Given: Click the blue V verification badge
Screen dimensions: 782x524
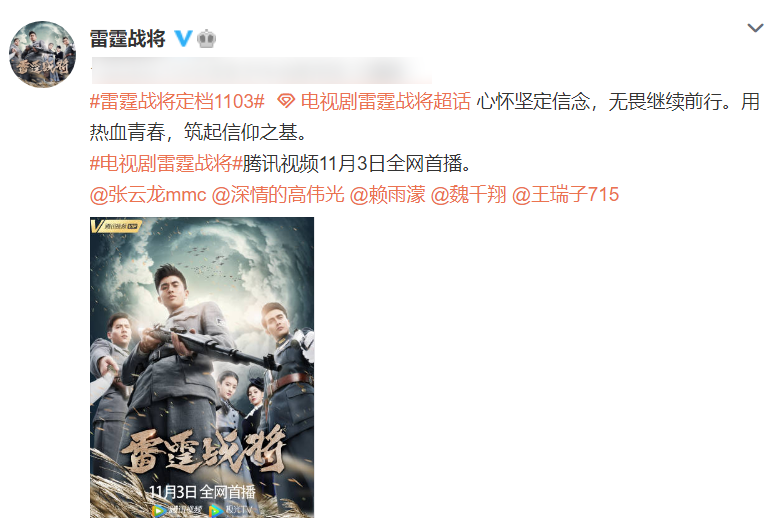Looking at the screenshot, I should click(x=183, y=38).
